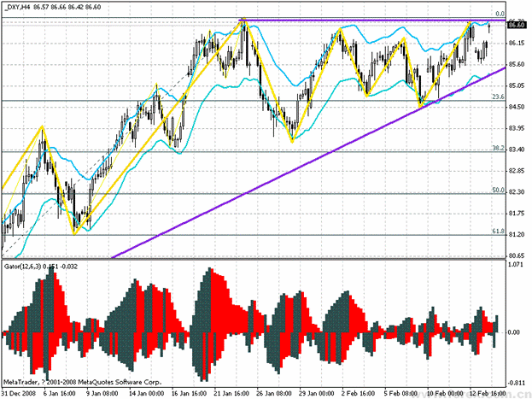Click the black current price label 86.60
Screen dimensions: 532x399
[x=516, y=25]
